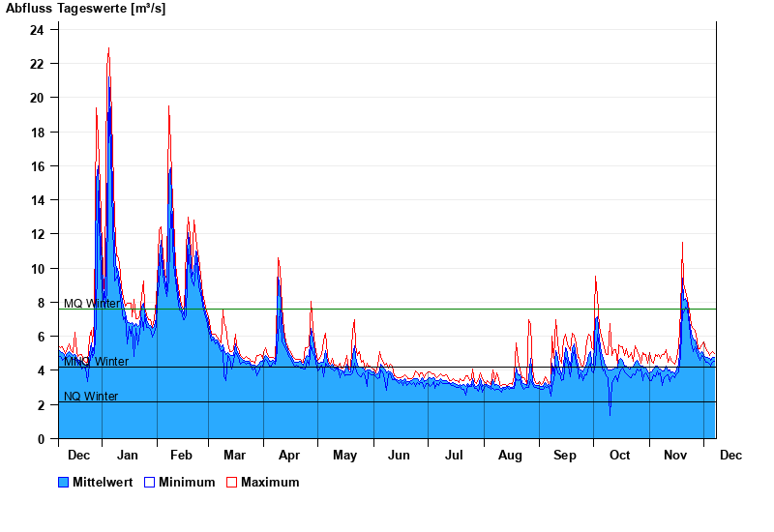Select the Feb month label on x-axis
Screen dimensions: 774x532
(x=181, y=456)
